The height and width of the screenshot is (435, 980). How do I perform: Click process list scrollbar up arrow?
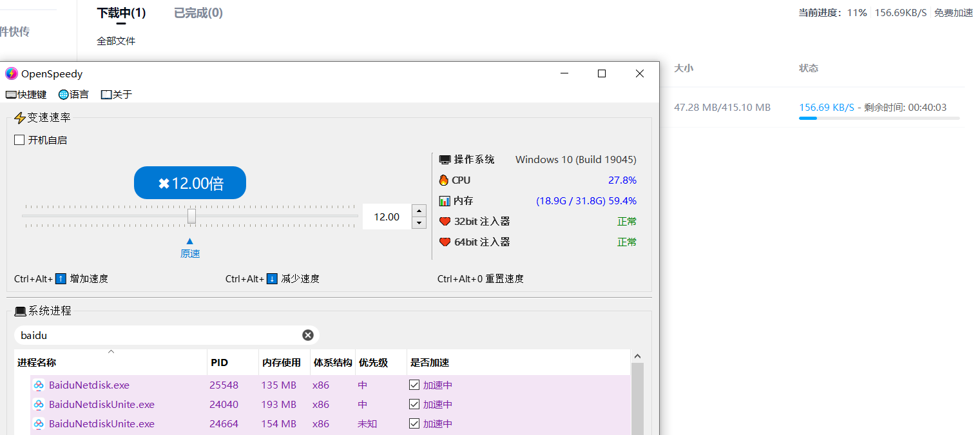[x=638, y=356]
